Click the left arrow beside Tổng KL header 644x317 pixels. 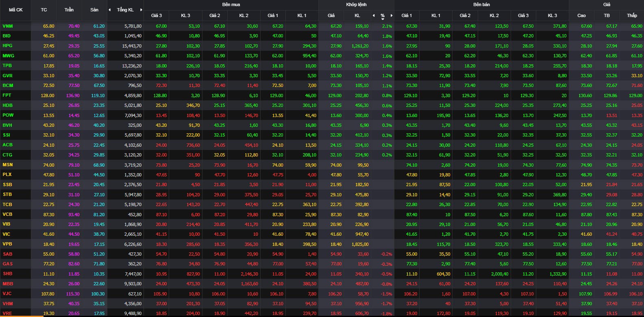[109, 10]
